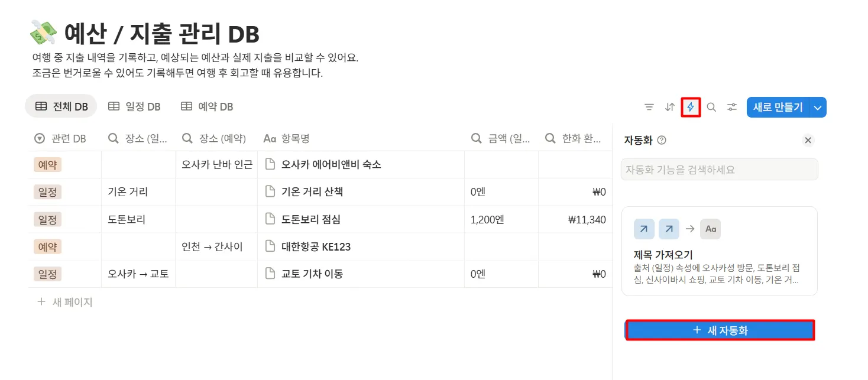
Task: Switch to the 예약 DB tab
Action: [x=207, y=106]
